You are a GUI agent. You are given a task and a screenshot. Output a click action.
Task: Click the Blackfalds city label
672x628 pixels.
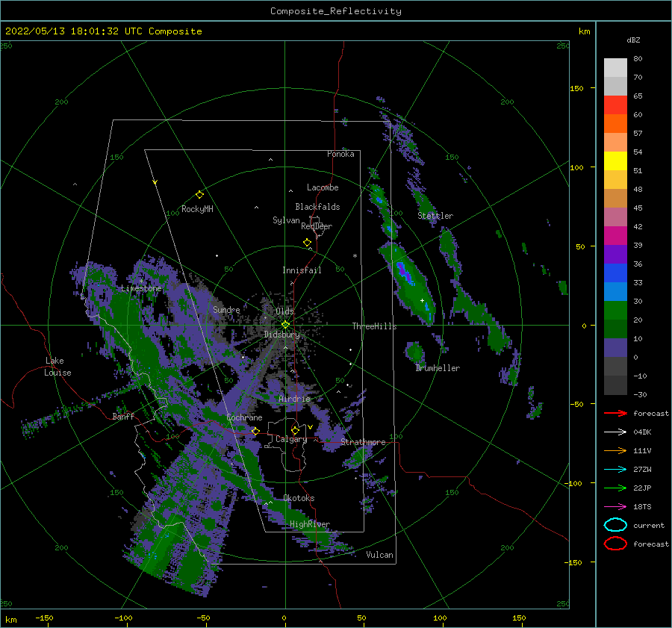[317, 207]
